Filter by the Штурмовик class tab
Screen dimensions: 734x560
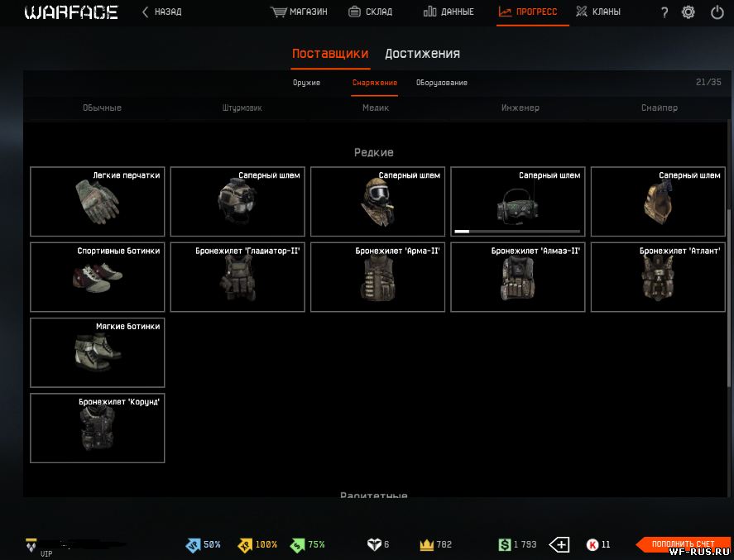[242, 108]
